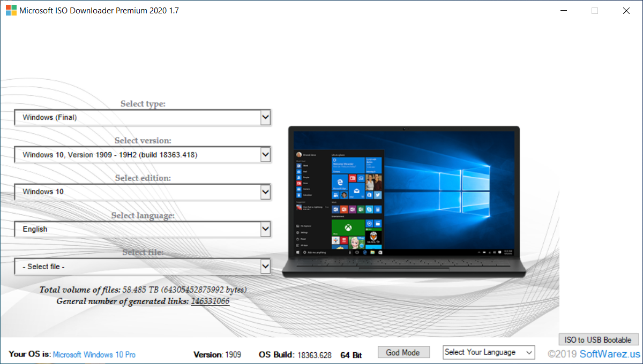Click the laptop Windows 10 image

403,201
